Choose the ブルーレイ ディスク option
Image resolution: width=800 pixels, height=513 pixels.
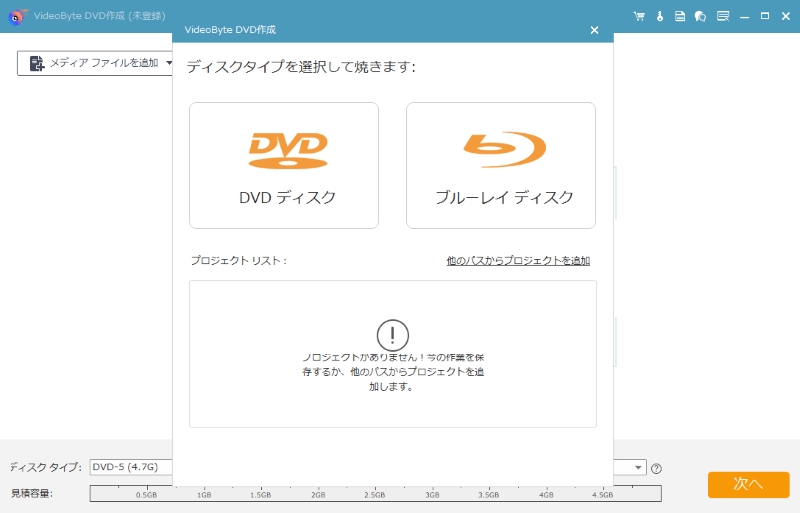[x=501, y=165]
